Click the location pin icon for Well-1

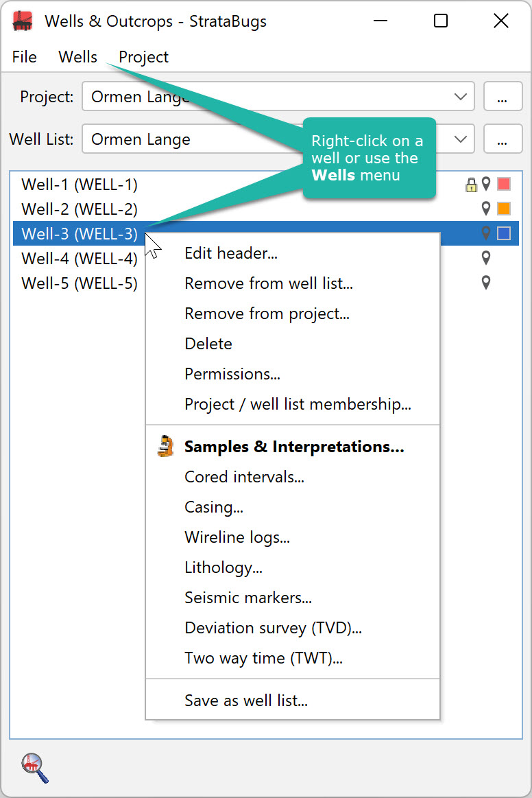coord(486,184)
